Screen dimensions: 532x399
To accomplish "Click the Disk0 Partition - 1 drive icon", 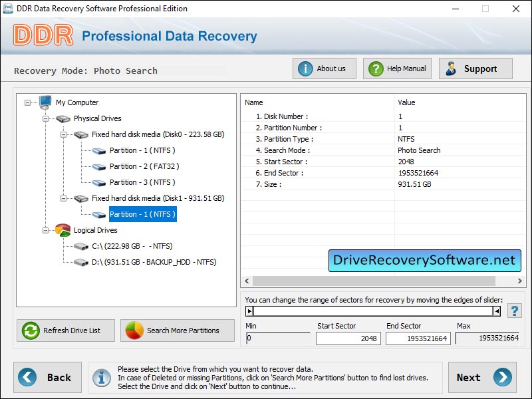I will point(99,151).
